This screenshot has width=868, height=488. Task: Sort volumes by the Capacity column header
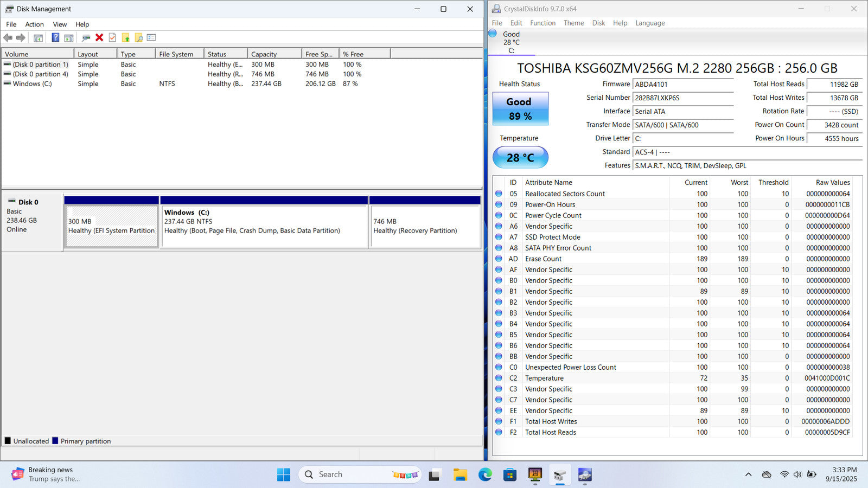(x=274, y=54)
